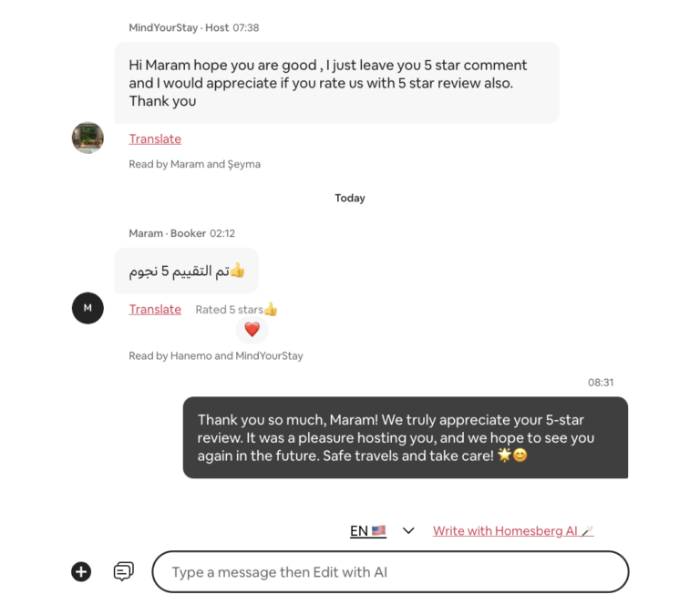Click the plus attachment icon
This screenshot has width=700, height=615.
(81, 571)
